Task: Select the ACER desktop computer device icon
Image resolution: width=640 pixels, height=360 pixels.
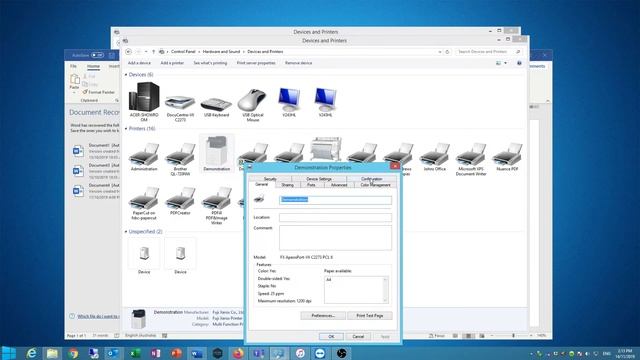Action: tap(144, 97)
